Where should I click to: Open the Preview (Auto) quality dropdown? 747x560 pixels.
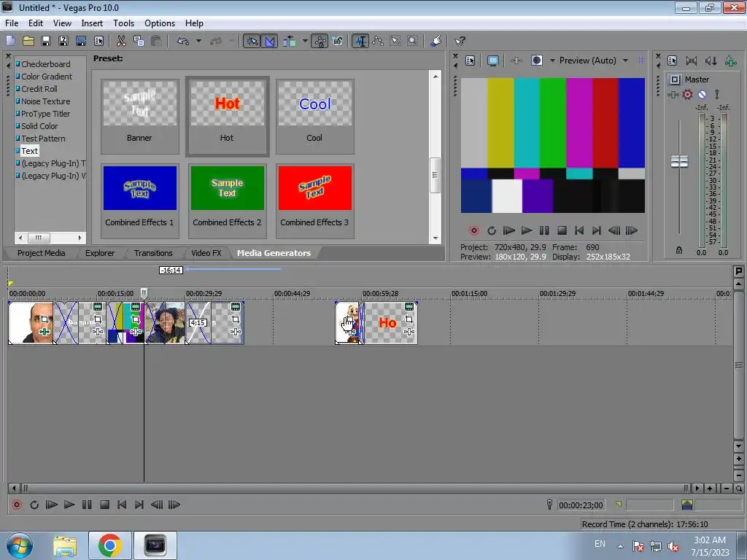[x=625, y=61]
